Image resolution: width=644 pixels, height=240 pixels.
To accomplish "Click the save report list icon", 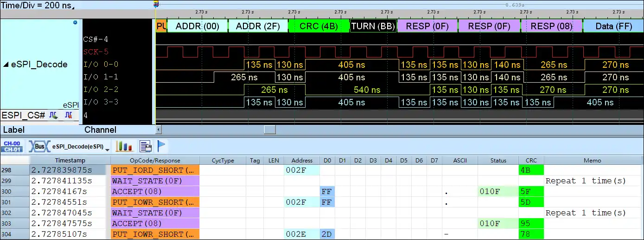I will (146, 146).
